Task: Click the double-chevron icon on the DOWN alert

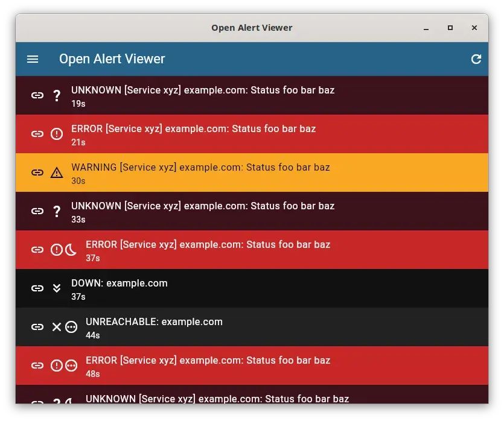Action: (x=57, y=288)
